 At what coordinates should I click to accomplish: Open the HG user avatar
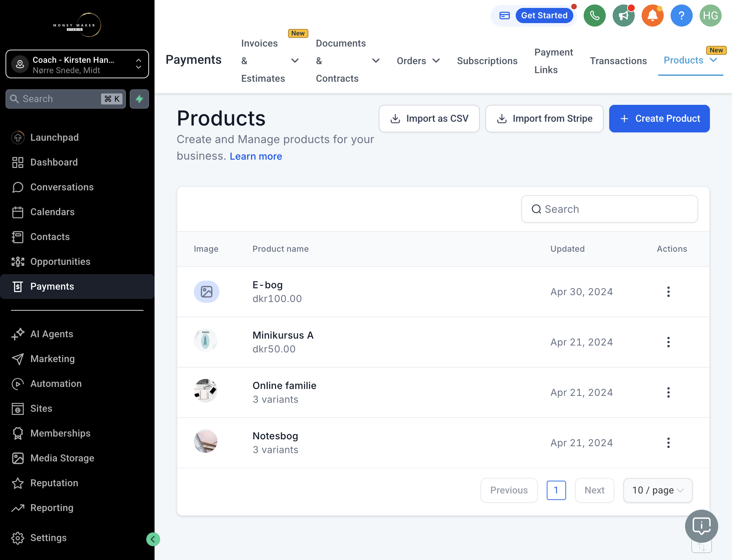pos(710,16)
